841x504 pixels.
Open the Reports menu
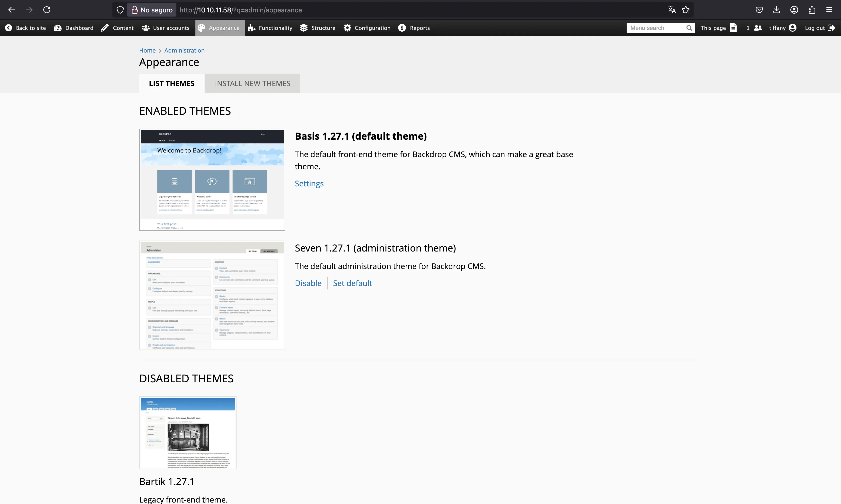click(x=414, y=28)
